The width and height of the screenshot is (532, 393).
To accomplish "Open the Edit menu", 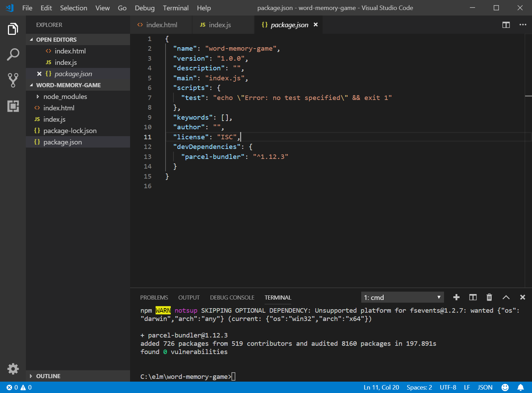I will (46, 8).
